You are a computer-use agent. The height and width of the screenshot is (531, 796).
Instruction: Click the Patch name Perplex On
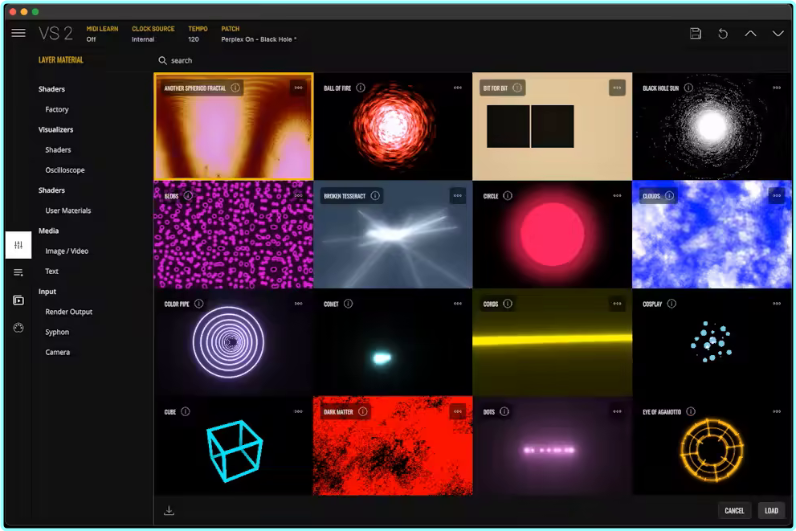(258, 39)
